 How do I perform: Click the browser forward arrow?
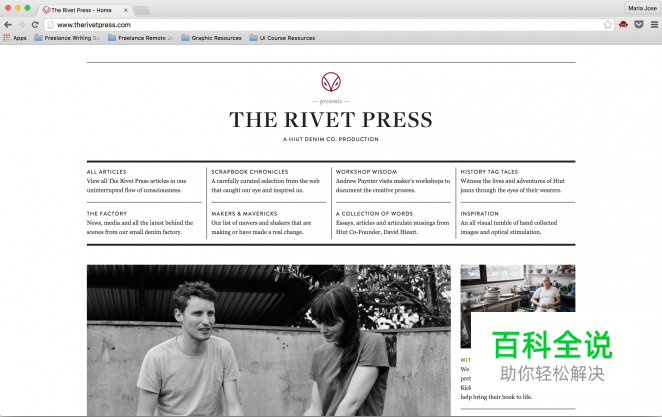[x=21, y=24]
